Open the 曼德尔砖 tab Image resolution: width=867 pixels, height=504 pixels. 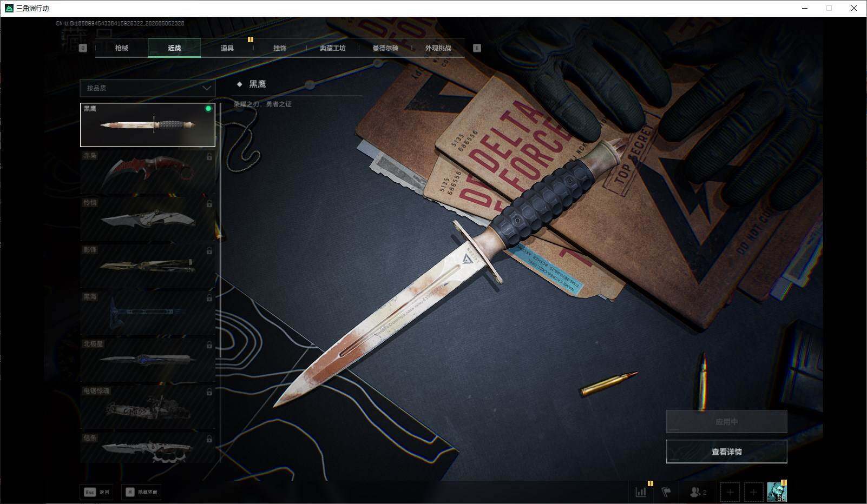point(385,48)
